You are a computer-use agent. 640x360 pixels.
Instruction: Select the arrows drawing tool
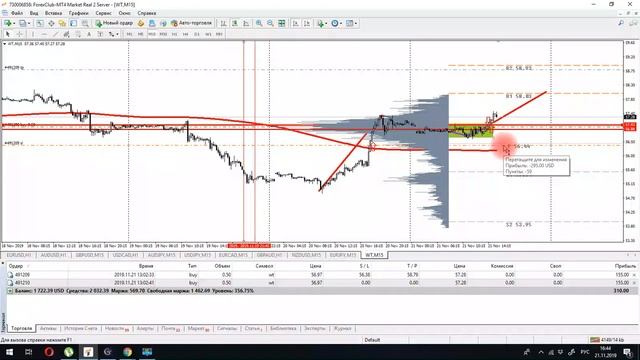click(x=111, y=34)
